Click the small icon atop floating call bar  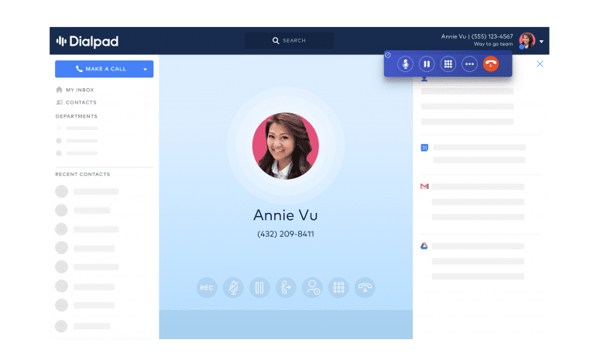point(388,55)
